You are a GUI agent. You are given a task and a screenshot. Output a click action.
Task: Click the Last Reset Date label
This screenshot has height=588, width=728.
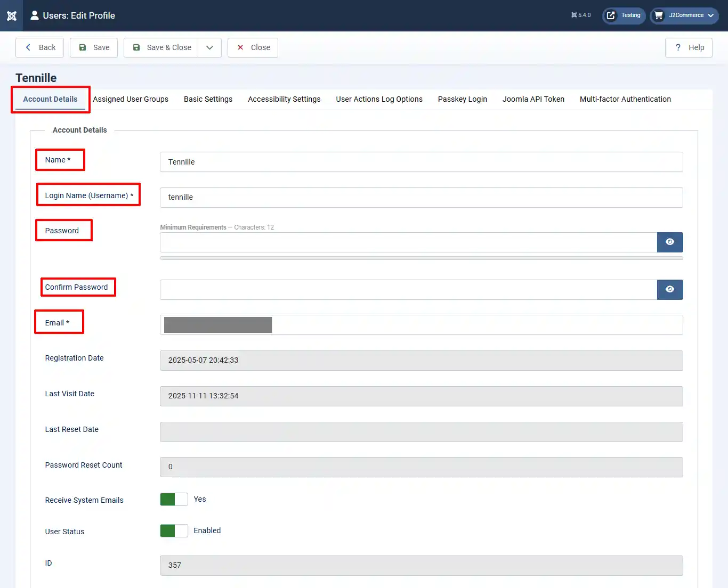[x=71, y=429]
